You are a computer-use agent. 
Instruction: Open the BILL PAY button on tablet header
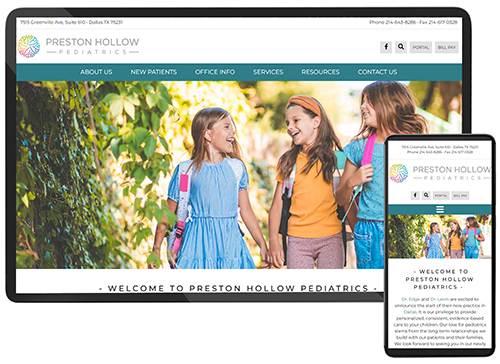(447, 47)
